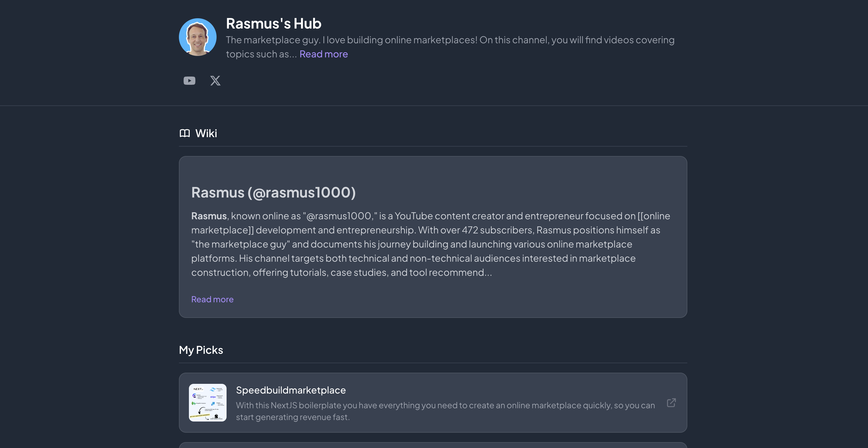Click Rasmus's round profile avatar
Screen dimensions: 868x448
(x=198, y=37)
